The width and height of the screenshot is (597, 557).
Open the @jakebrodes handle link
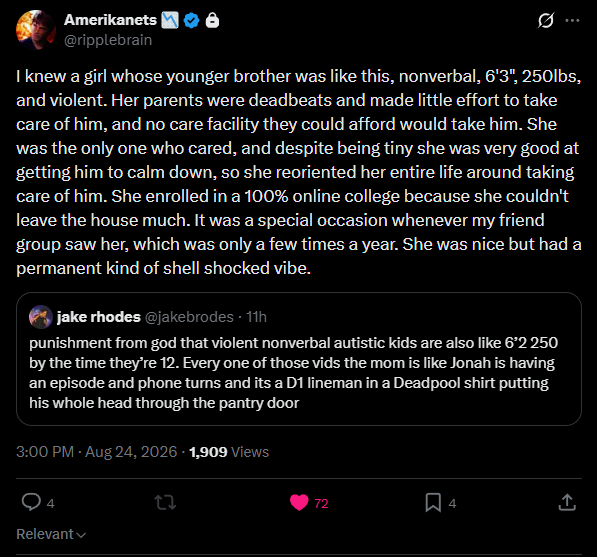189,317
